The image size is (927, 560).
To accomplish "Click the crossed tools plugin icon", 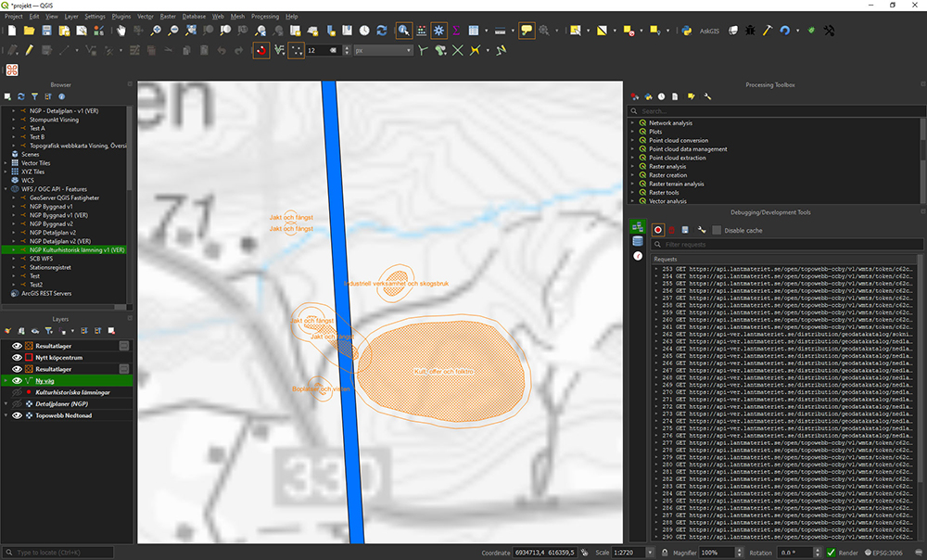I will tap(829, 31).
